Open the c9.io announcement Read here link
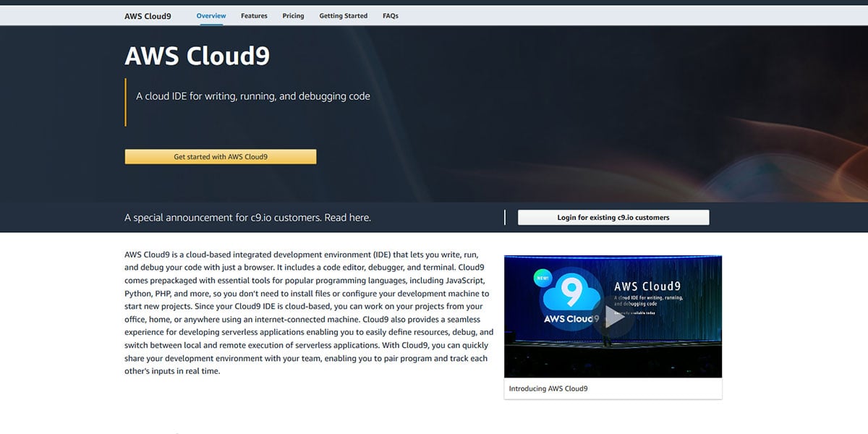This screenshot has width=868, height=434. click(x=348, y=218)
